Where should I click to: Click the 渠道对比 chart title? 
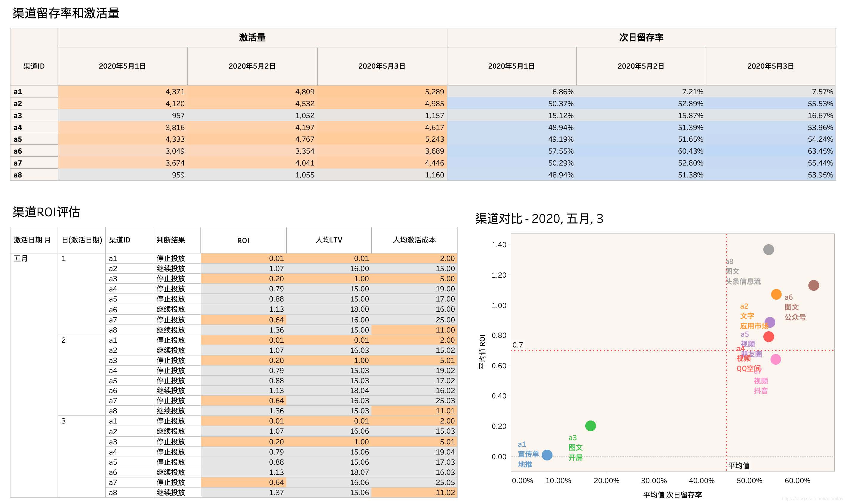tap(539, 218)
